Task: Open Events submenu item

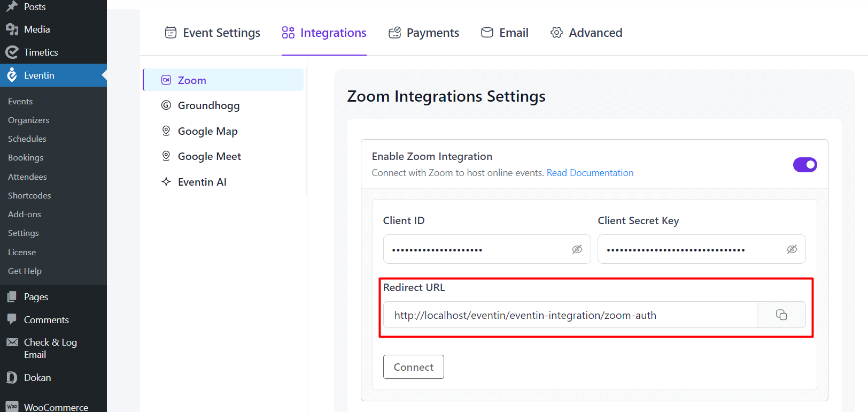Action: tap(20, 101)
